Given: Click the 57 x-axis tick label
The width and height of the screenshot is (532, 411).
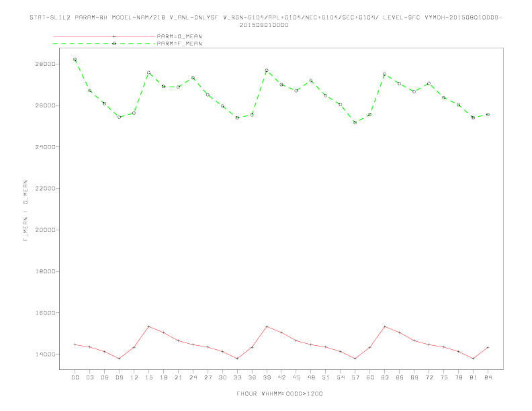Looking at the screenshot, I should (x=355, y=377).
